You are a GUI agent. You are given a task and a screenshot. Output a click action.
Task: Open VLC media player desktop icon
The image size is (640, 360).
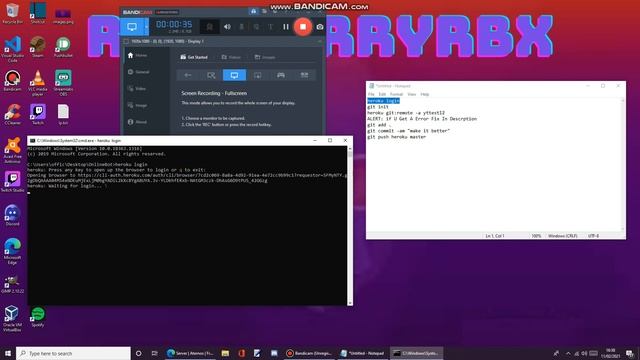[38, 83]
